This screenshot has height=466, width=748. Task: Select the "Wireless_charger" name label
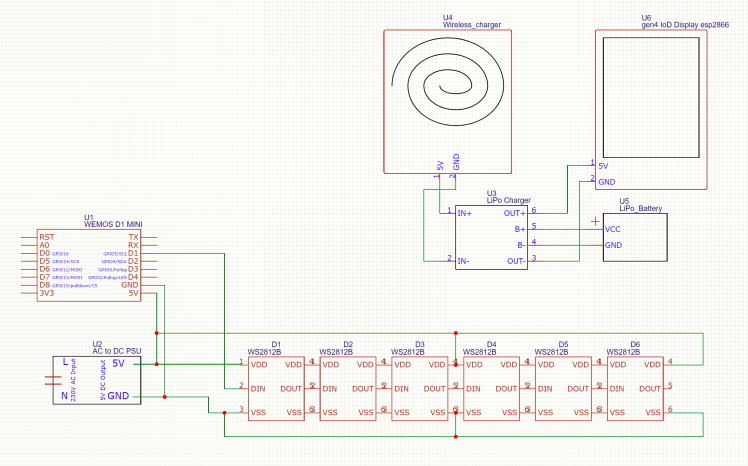471,25
